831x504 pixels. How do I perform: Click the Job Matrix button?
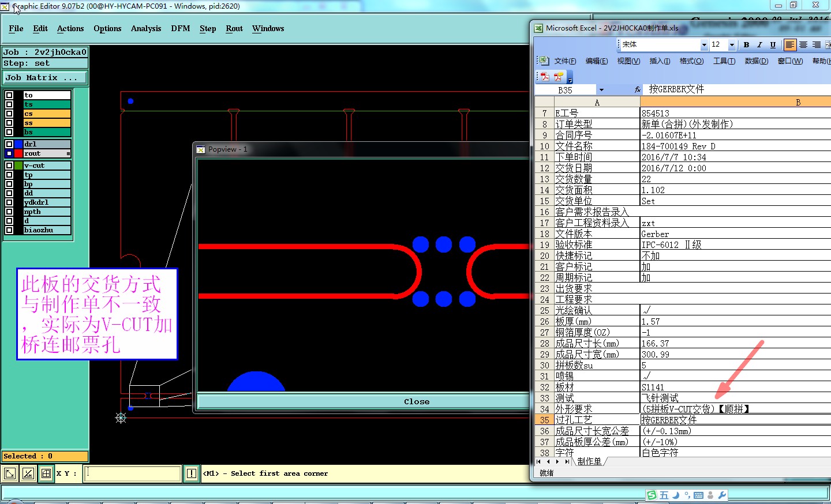45,77
